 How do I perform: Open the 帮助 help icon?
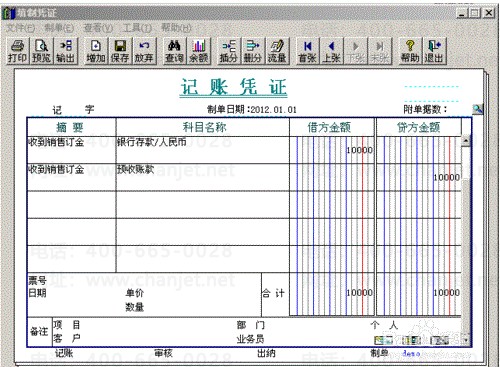point(410,51)
